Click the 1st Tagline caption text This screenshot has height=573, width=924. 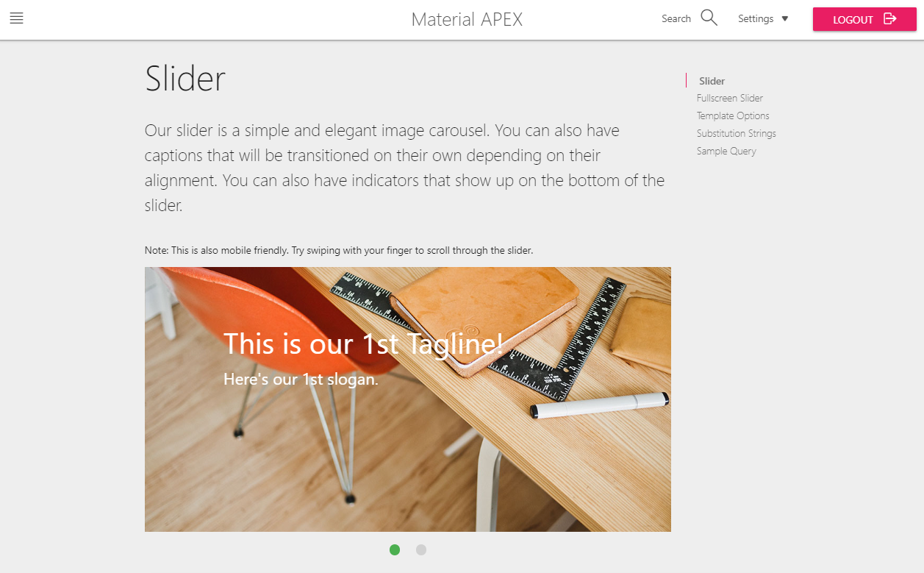tap(364, 344)
